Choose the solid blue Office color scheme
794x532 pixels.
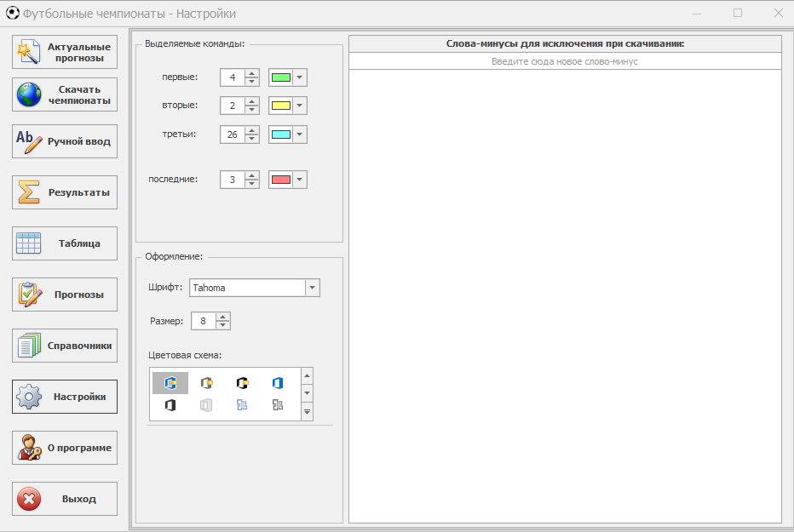pos(278,383)
